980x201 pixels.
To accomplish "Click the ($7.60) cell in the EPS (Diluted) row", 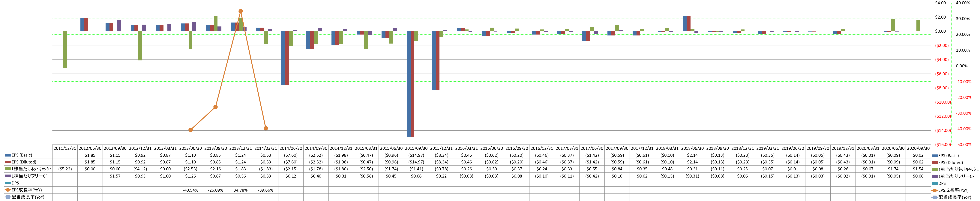I will 291,162.
